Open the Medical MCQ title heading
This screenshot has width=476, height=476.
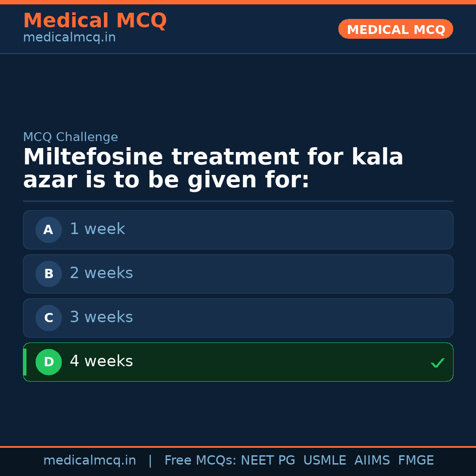(x=95, y=21)
